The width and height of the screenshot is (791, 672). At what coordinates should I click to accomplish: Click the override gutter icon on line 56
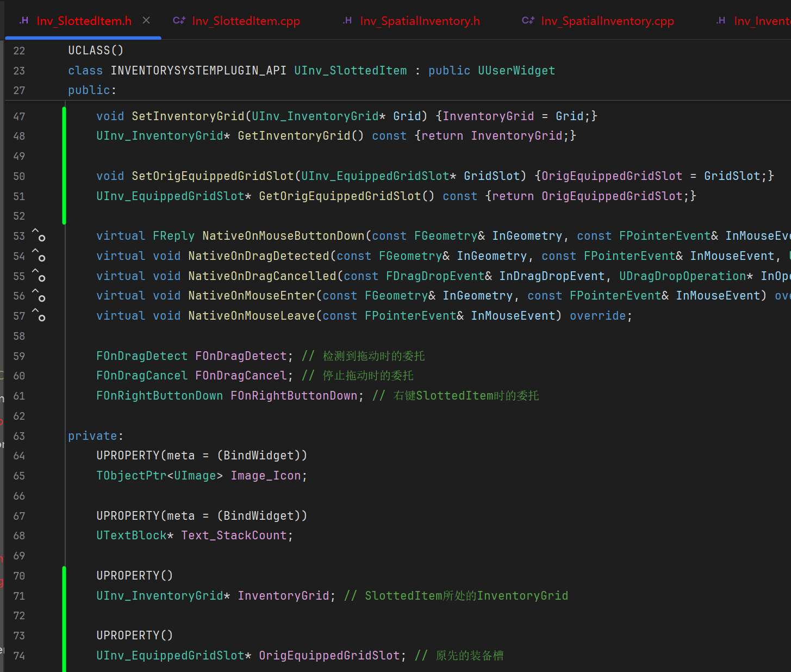coord(39,296)
